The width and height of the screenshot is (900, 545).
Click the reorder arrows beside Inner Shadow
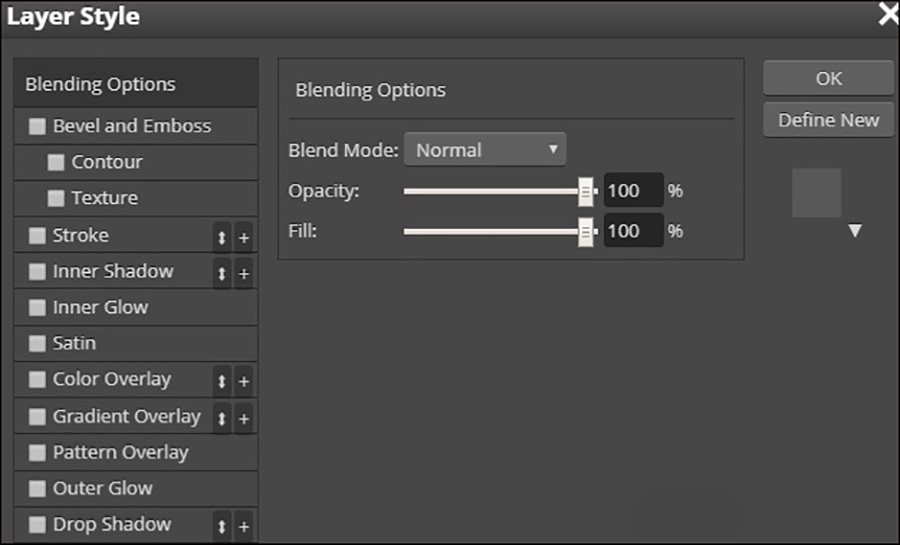[x=222, y=274]
